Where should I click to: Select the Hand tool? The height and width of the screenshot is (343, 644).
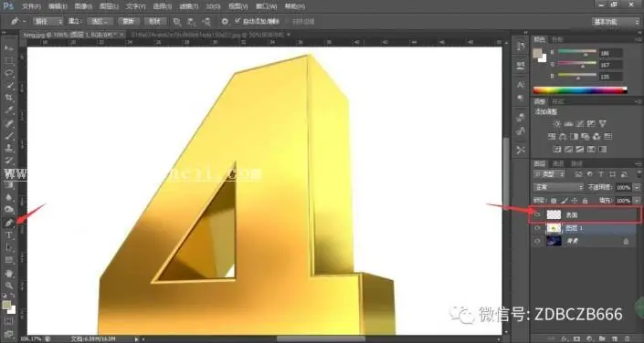(9, 274)
